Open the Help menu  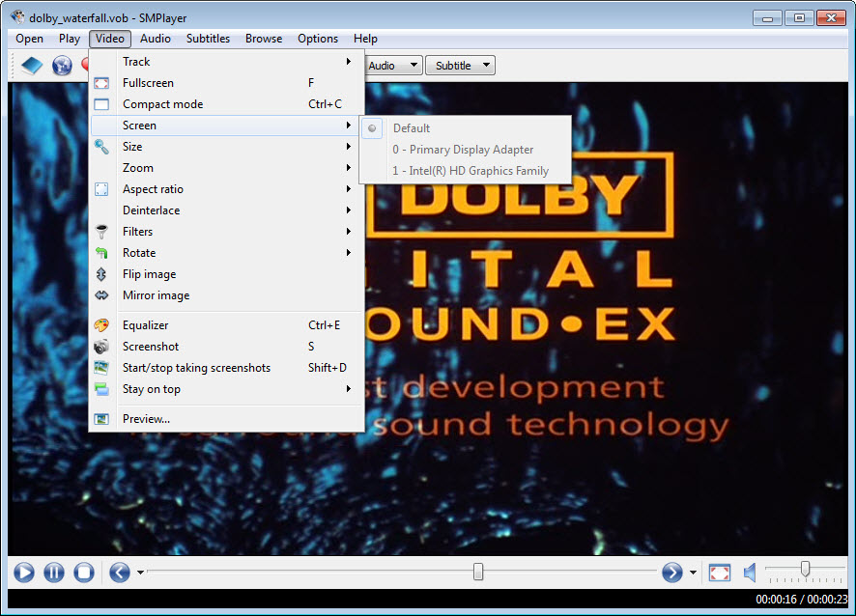[365, 39]
